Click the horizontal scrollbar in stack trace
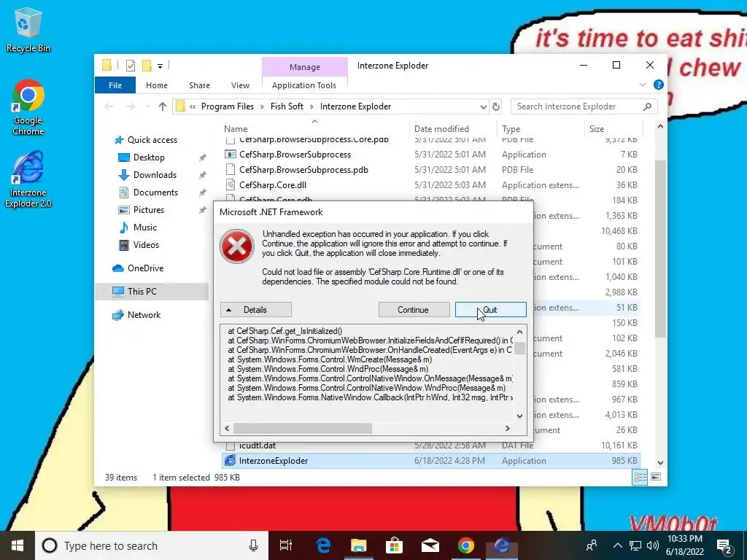The image size is (747, 560). tap(302, 429)
